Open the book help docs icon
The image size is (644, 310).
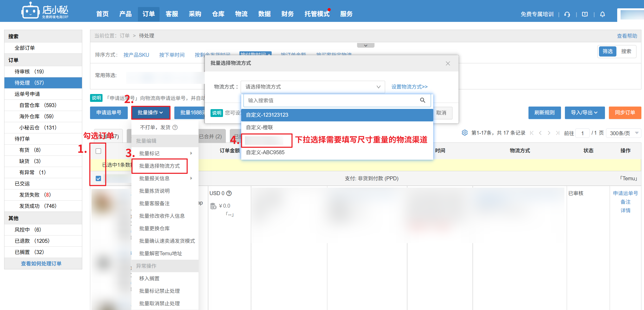click(585, 14)
